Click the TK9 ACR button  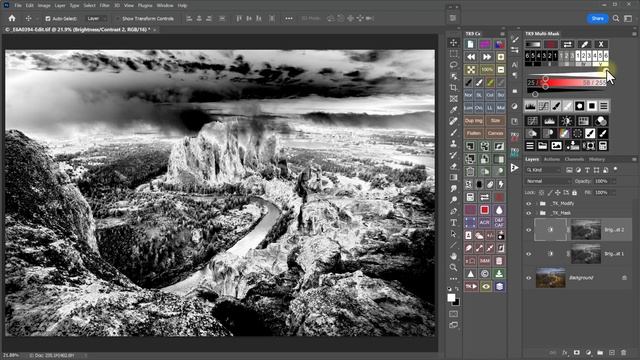click(484, 222)
